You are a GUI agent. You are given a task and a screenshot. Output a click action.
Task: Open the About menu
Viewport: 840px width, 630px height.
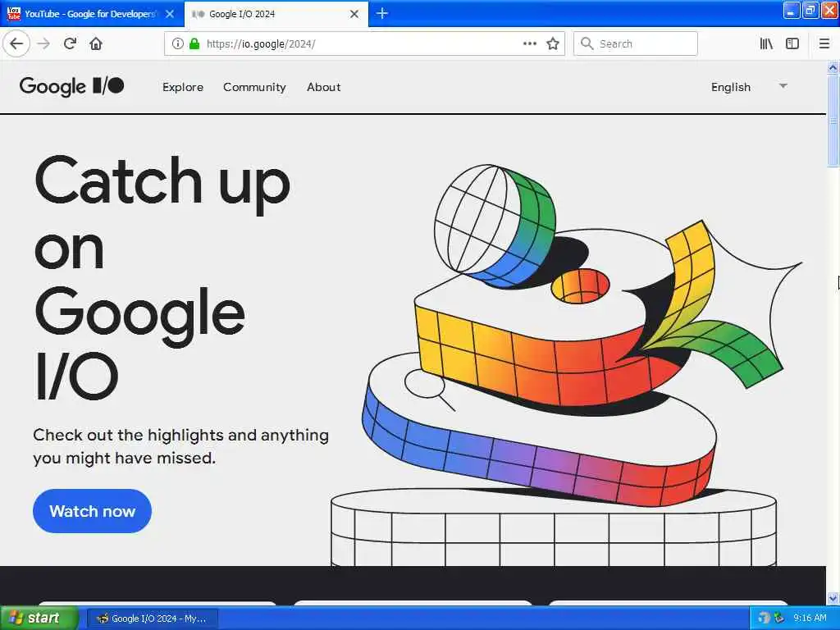point(323,87)
